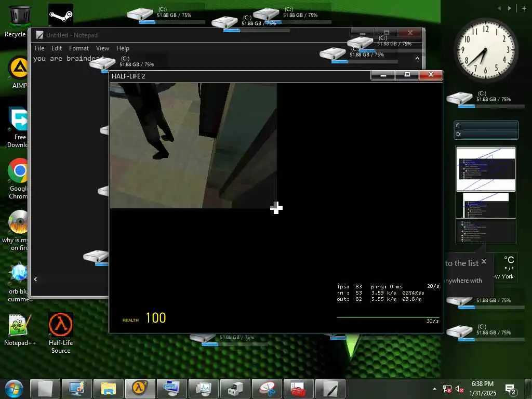The width and height of the screenshot is (532, 399).
Task: Click the taskbar clock showing 6:38 PM
Action: (483, 389)
